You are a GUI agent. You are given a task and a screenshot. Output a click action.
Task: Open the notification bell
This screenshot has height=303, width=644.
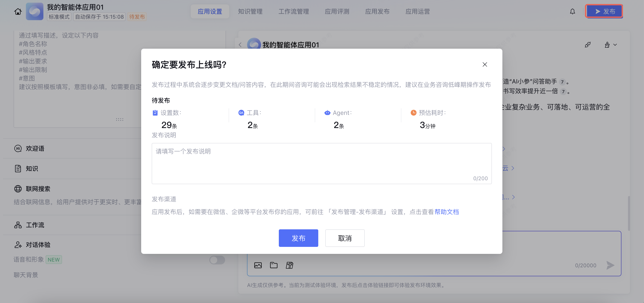tap(572, 11)
